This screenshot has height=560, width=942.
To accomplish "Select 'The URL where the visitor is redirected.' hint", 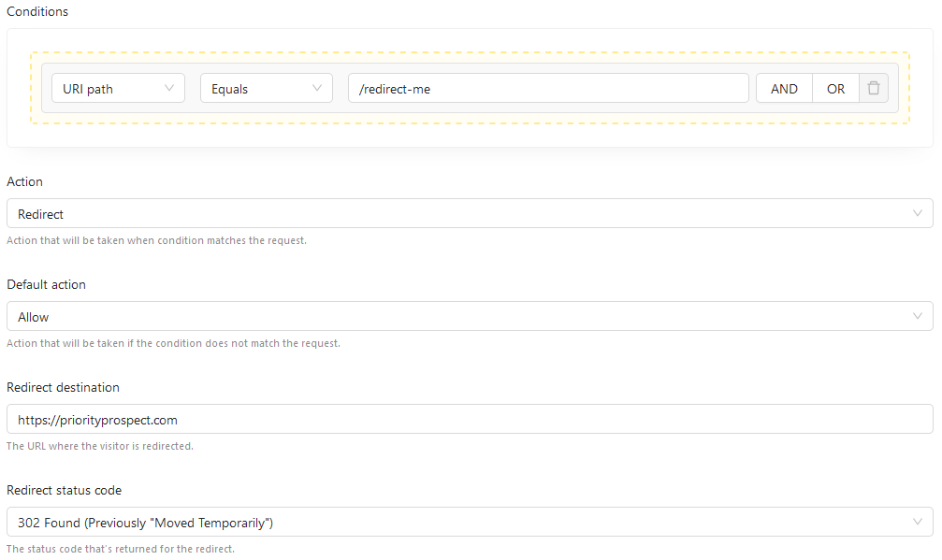I will tap(100, 446).
